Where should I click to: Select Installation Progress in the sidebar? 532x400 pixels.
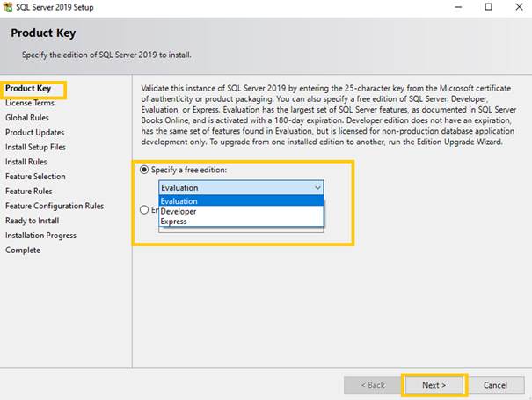point(40,236)
